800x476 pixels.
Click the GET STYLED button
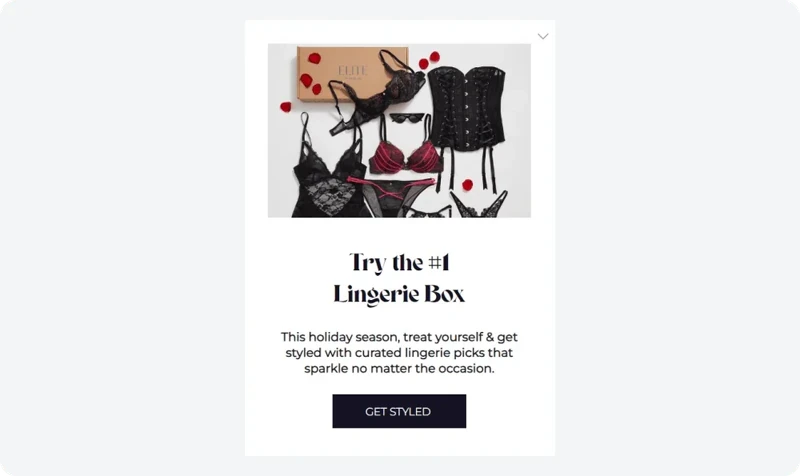[x=399, y=411]
